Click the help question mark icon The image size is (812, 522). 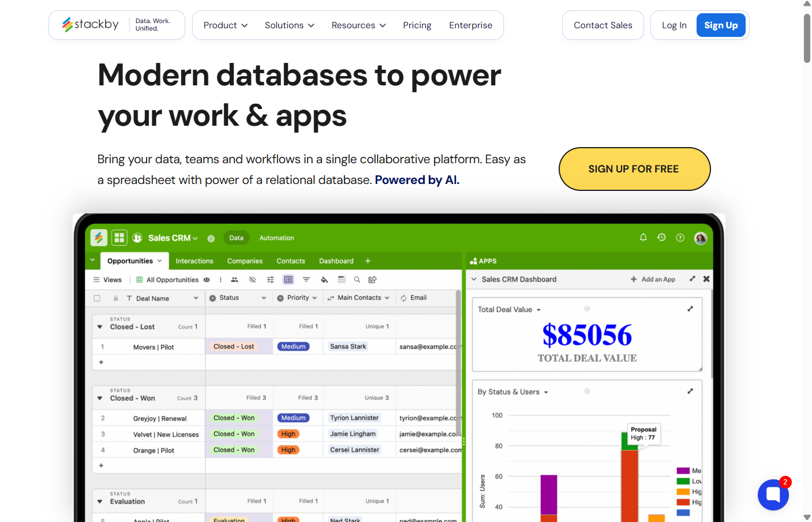point(680,238)
